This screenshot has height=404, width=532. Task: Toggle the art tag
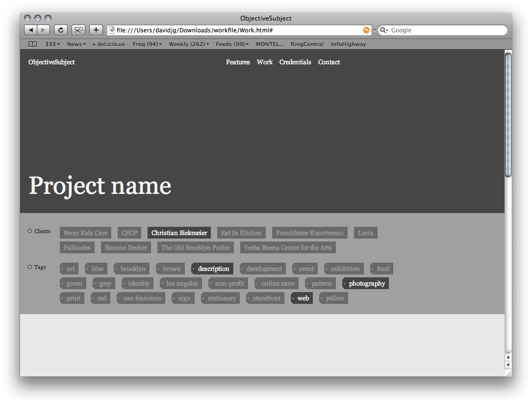69,269
